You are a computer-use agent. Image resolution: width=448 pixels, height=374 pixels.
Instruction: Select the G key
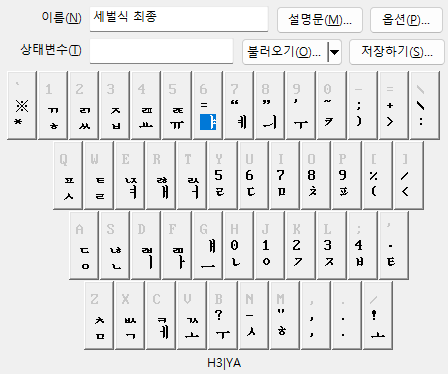coord(208,245)
